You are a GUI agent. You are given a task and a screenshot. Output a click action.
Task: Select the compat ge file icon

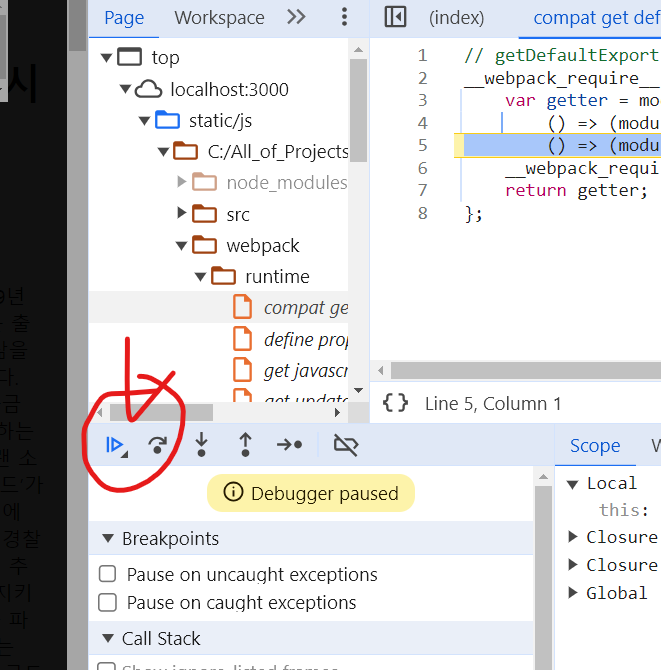click(x=242, y=307)
